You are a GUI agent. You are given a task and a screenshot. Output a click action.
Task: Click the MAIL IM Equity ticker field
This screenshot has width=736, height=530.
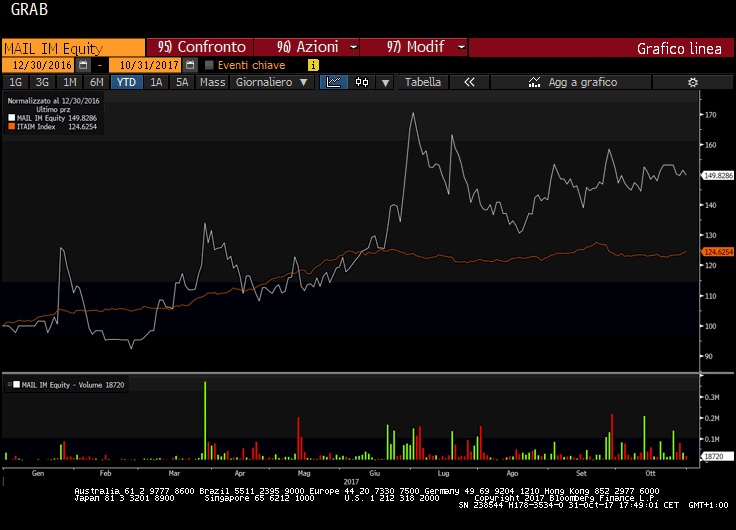(72, 47)
